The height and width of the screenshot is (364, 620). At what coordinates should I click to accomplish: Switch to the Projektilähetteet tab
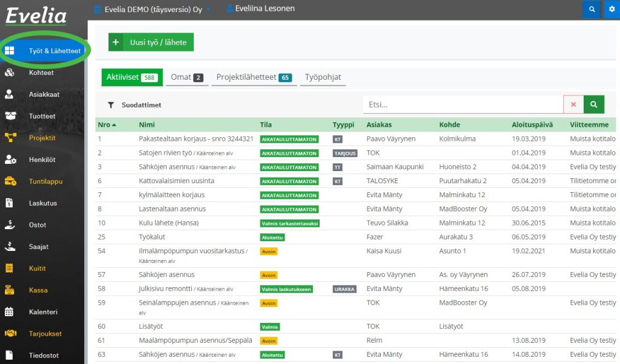(x=254, y=77)
